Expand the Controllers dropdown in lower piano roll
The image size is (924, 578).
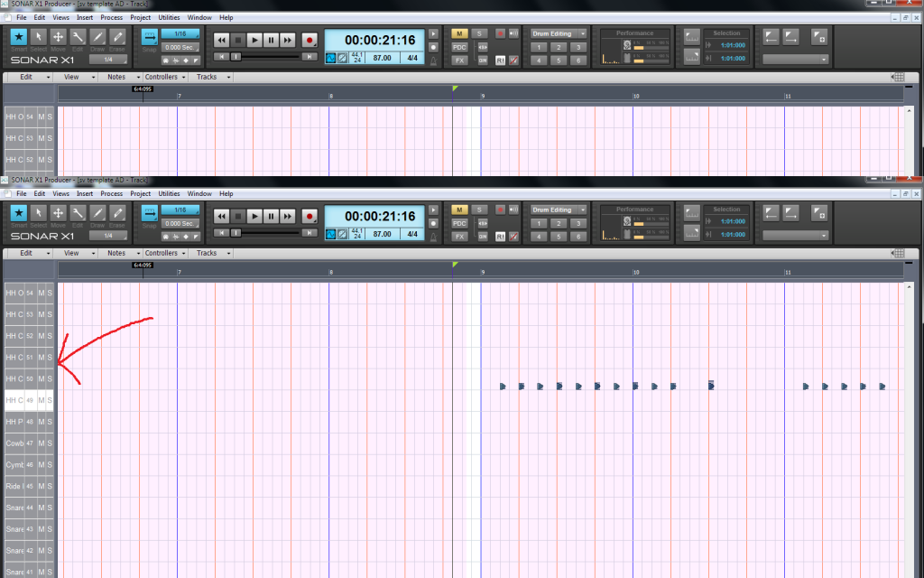[x=165, y=253]
